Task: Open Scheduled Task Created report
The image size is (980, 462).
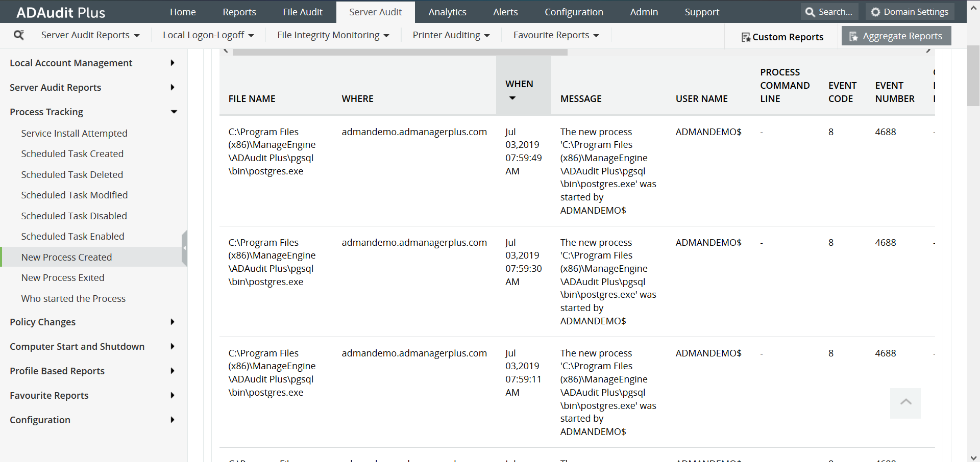Action: click(72, 153)
